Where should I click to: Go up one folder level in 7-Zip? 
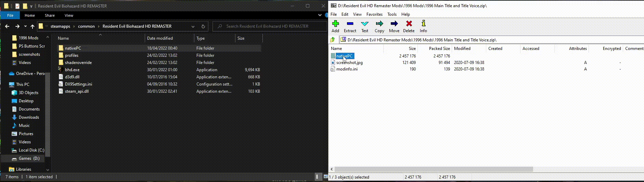(332, 40)
